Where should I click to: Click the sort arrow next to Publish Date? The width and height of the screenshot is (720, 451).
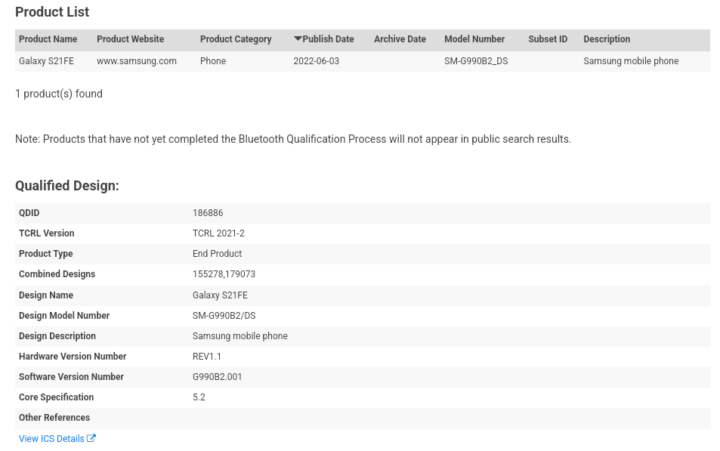pos(298,39)
